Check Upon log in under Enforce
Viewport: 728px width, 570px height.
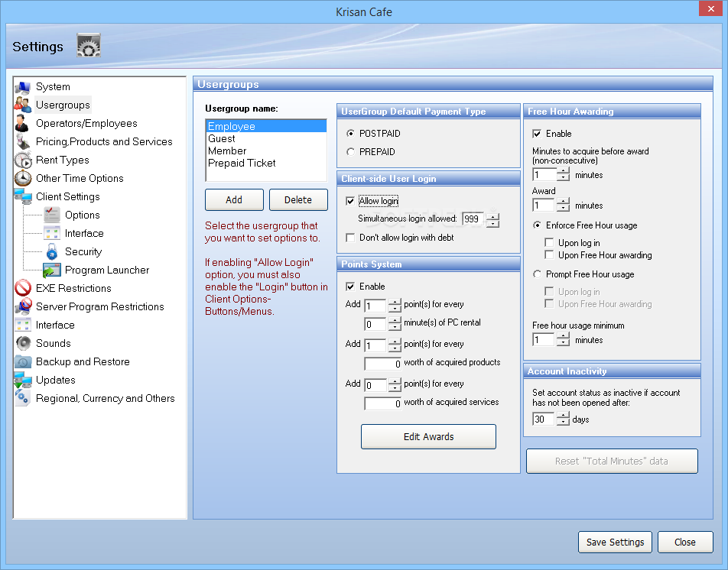pos(549,242)
